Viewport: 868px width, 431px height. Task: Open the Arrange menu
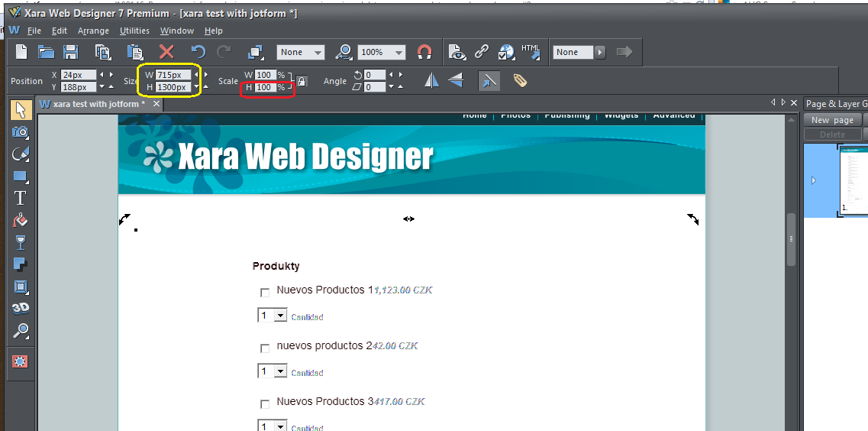click(93, 31)
